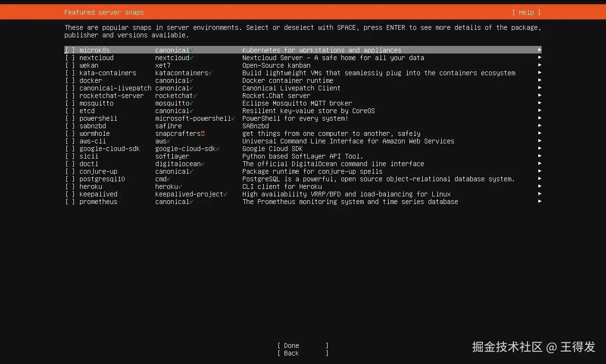Click verified checkmark next to katacontainers publisher
This screenshot has height=364, width=606.
[210, 73]
